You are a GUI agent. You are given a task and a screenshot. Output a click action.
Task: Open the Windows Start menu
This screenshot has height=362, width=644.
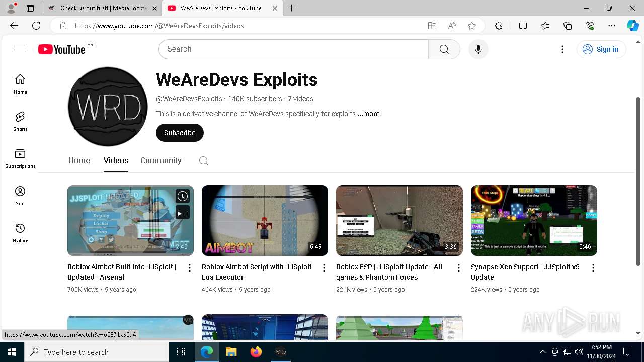pyautogui.click(x=12, y=352)
